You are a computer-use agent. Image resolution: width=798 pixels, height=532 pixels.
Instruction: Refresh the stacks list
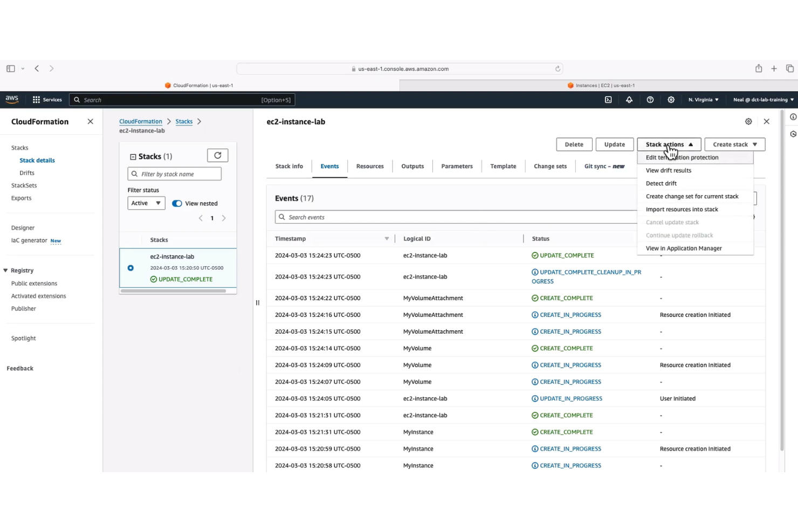point(218,155)
